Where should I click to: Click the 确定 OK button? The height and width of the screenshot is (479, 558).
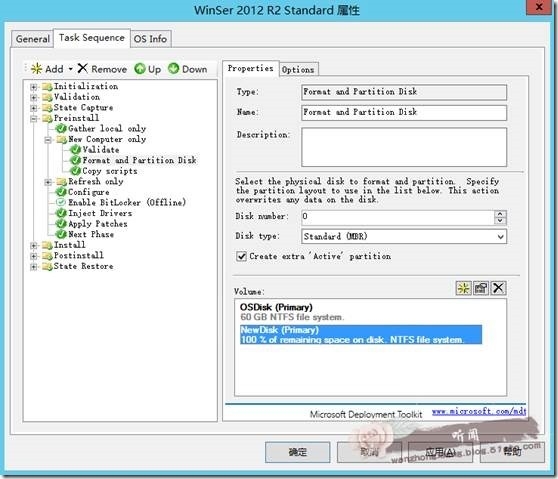pos(298,452)
